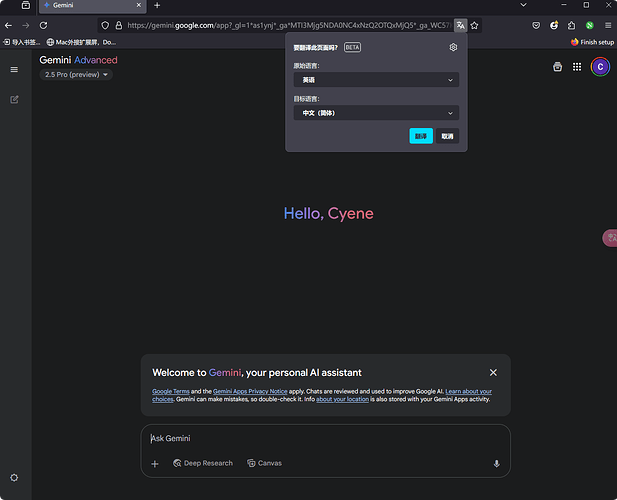The width and height of the screenshot is (617, 500).
Task: Open the extensions puzzle icon
Action: [571, 26]
